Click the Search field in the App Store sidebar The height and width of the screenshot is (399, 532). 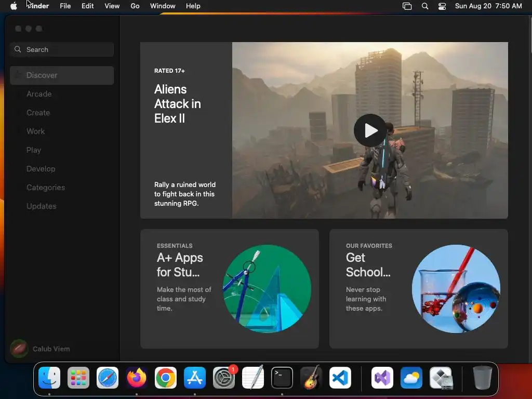click(x=62, y=49)
